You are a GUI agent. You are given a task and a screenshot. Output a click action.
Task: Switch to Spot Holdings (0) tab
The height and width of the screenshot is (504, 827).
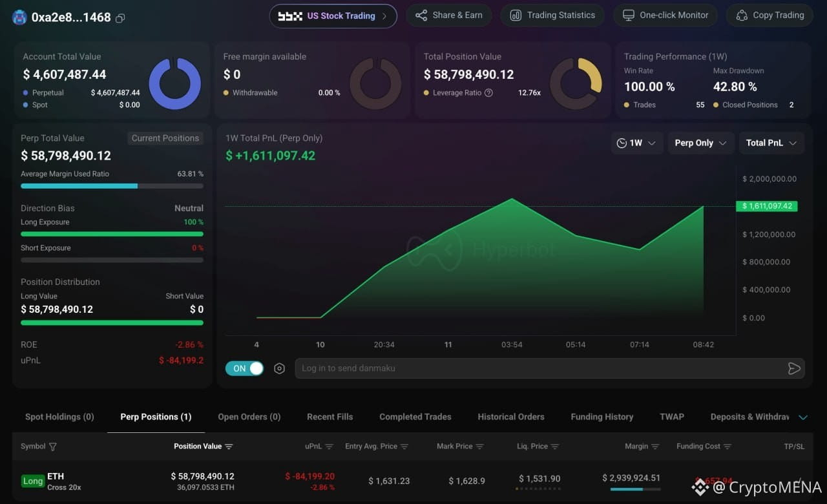(x=59, y=417)
